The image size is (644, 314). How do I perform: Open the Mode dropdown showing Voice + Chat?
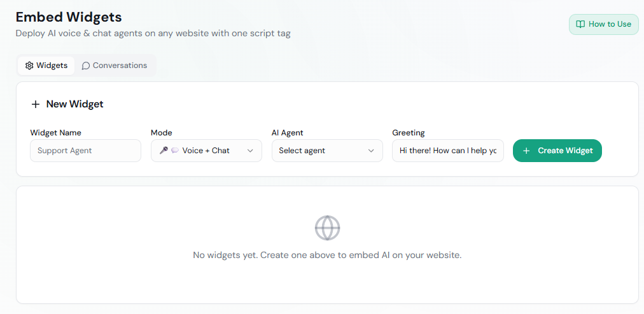click(206, 151)
